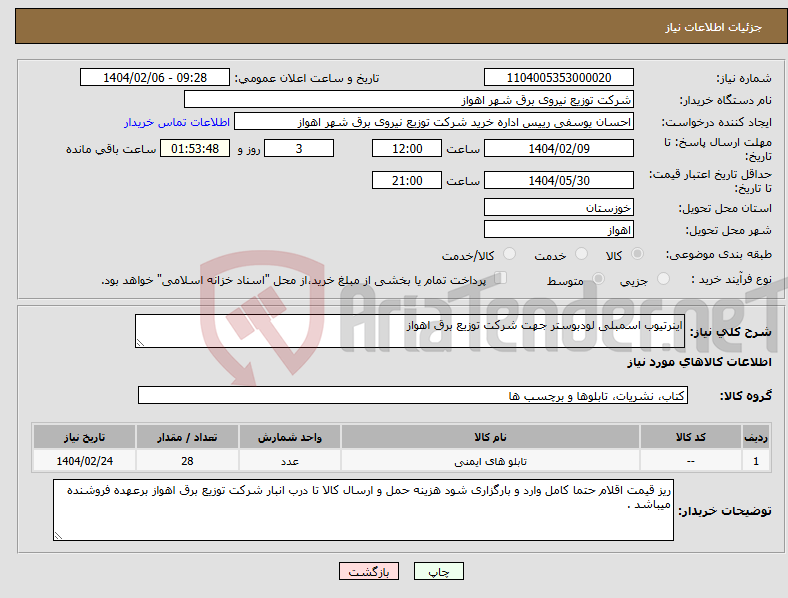Click the description textarea resize handle
788x598 pixels.
tap(140, 343)
